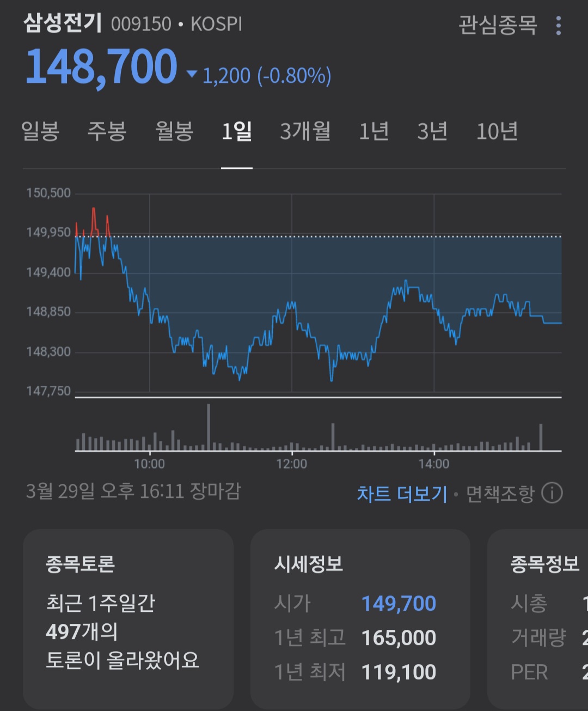Tap the 009150 stock code
The image size is (588, 711).
click(141, 25)
